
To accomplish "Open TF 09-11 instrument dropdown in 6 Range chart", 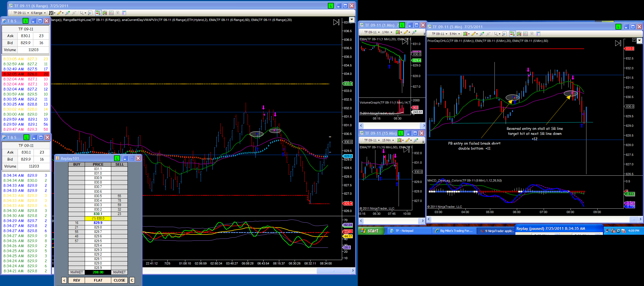I will click(21, 13).
